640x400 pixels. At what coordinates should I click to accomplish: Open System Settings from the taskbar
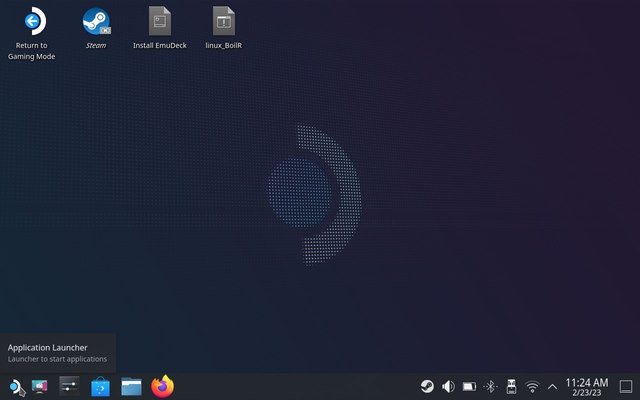69,386
